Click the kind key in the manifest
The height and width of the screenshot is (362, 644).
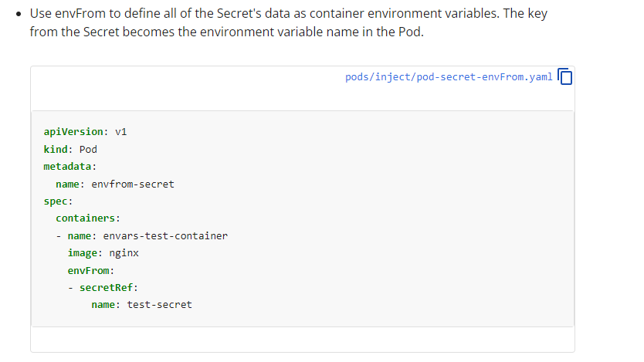pos(55,149)
